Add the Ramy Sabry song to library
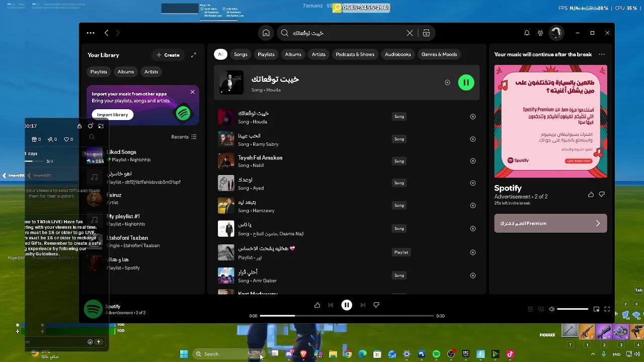 pyautogui.click(x=473, y=139)
